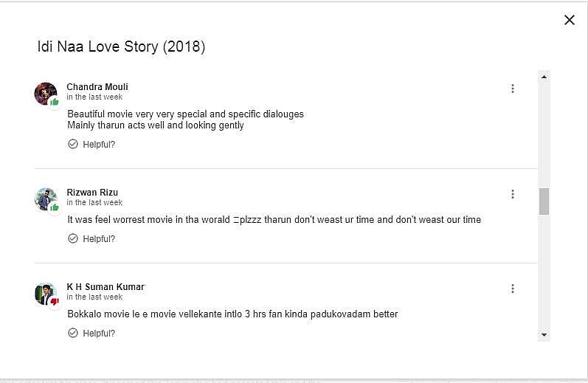588x383 pixels.
Task: Open more options for K H Suman Kumar's review
Action: point(513,289)
